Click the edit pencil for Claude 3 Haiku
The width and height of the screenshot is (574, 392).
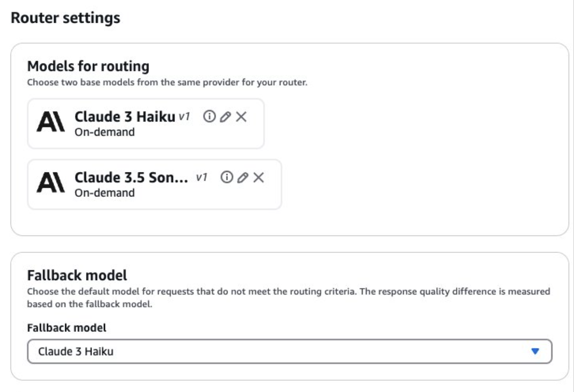(x=226, y=117)
